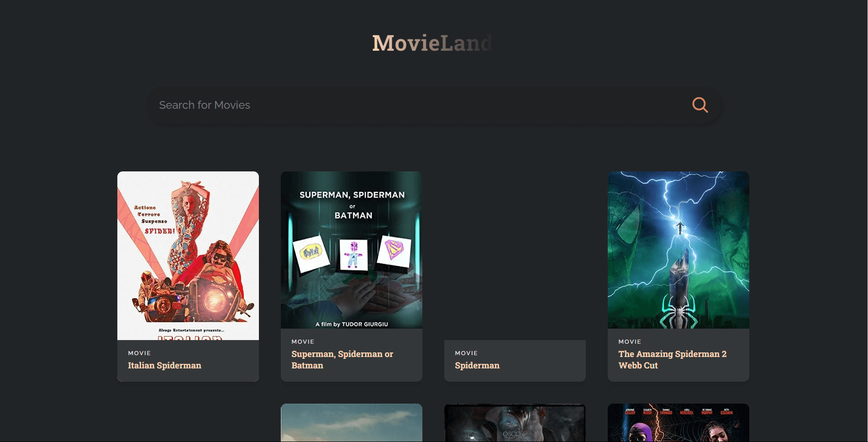Click 'The Amazing Spiderman 2 Webb Cut' title
868x442 pixels.
tap(672, 359)
